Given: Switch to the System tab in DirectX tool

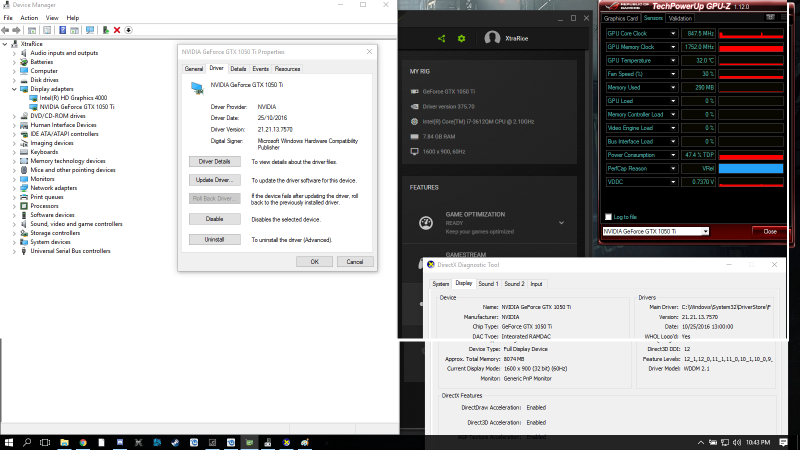Looking at the screenshot, I should pyautogui.click(x=441, y=284).
